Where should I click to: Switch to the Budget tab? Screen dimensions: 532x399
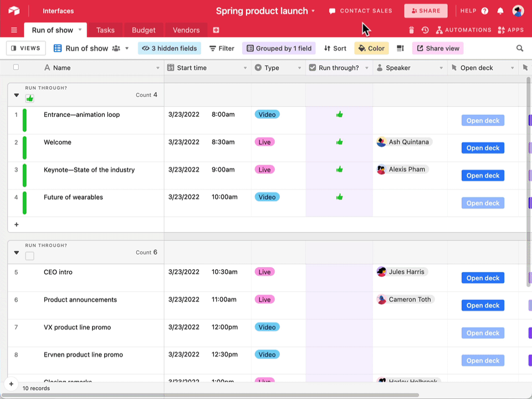[144, 30]
